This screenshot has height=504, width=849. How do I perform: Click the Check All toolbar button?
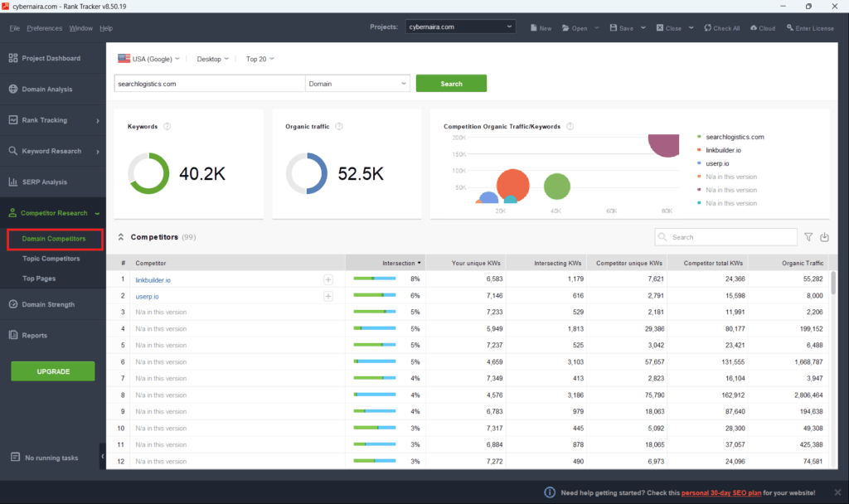pyautogui.click(x=722, y=28)
